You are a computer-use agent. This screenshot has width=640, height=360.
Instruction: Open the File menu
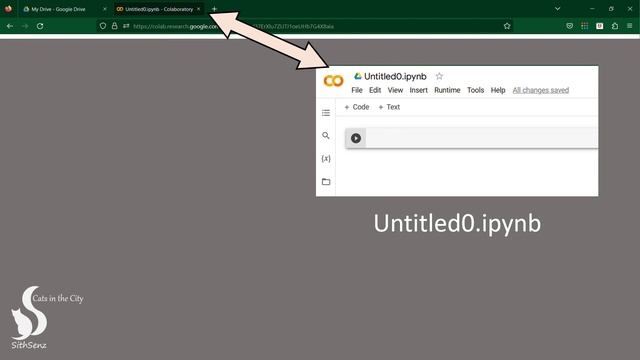coord(357,90)
